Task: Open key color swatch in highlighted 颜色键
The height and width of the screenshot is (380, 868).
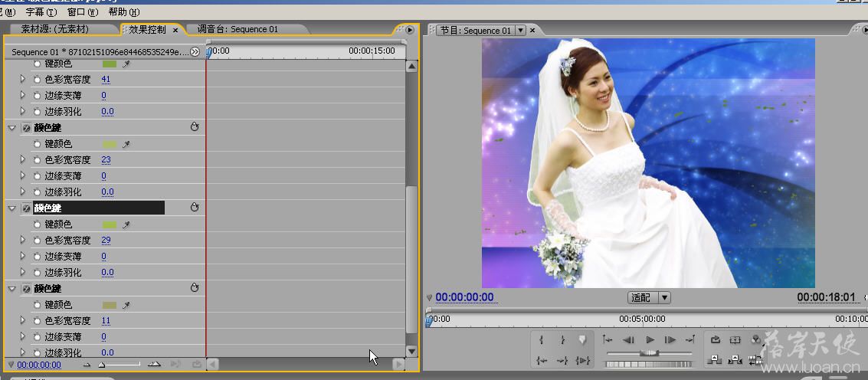Action: 110,225
